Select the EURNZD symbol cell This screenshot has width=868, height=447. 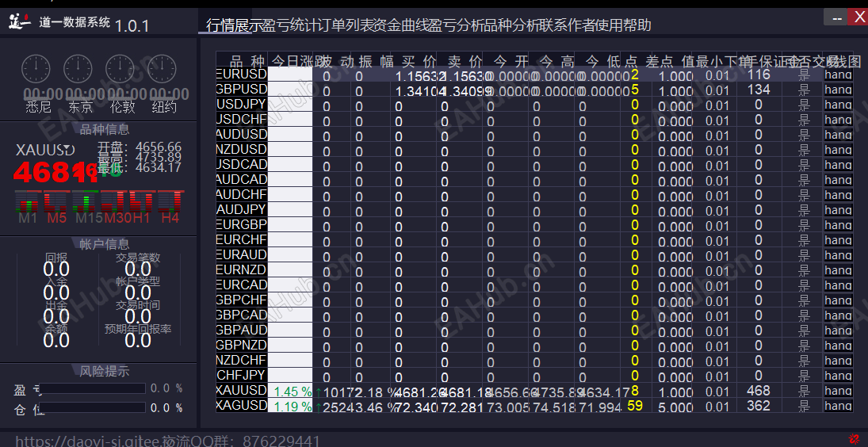coord(242,269)
